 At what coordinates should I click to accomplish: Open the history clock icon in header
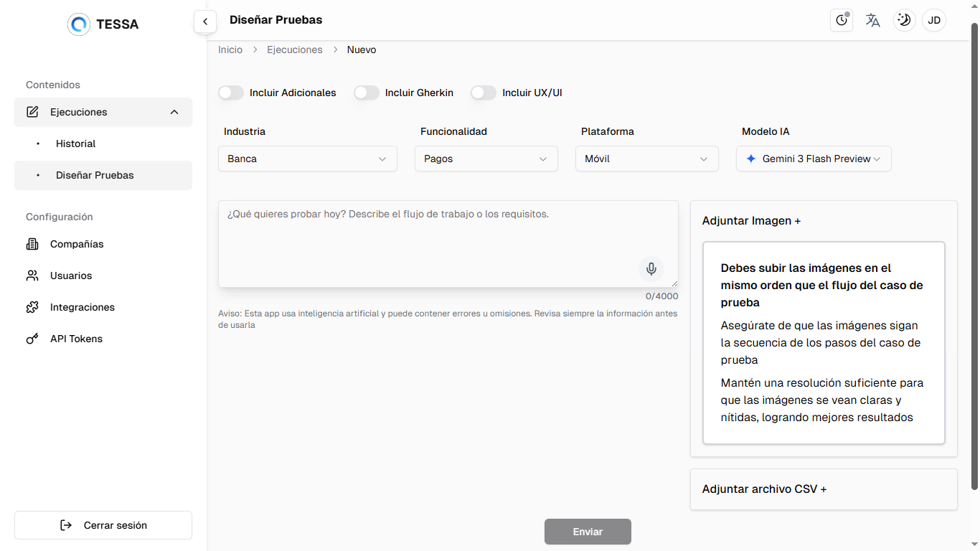tap(842, 21)
